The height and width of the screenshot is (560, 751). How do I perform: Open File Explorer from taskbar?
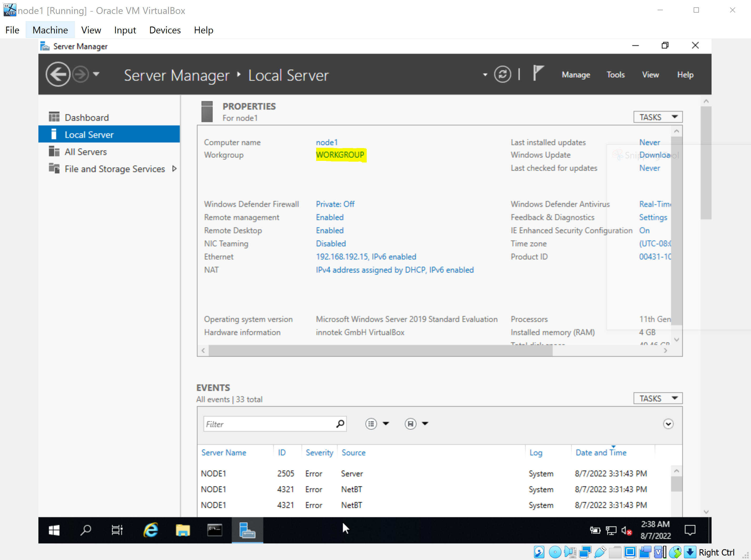pyautogui.click(x=183, y=530)
